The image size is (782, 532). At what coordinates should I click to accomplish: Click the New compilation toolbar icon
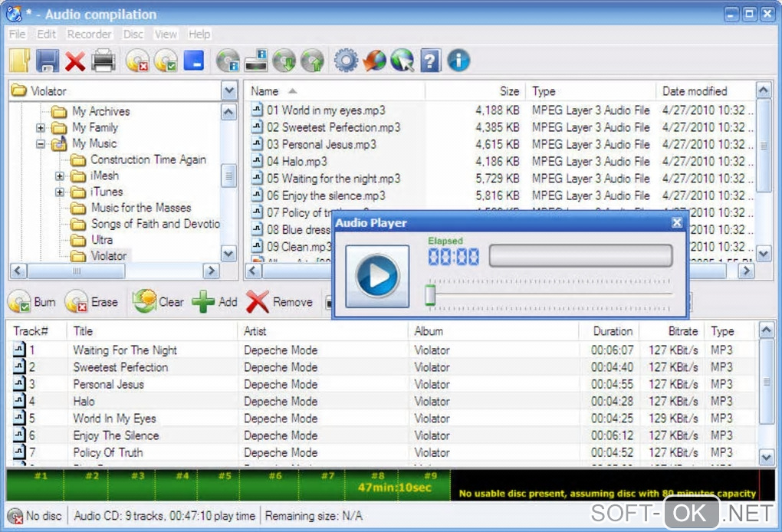[x=19, y=61]
